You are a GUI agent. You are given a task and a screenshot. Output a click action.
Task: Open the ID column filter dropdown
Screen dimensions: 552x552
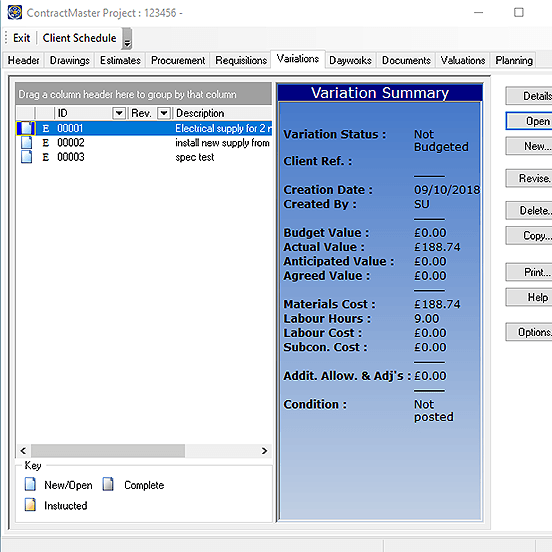click(119, 113)
